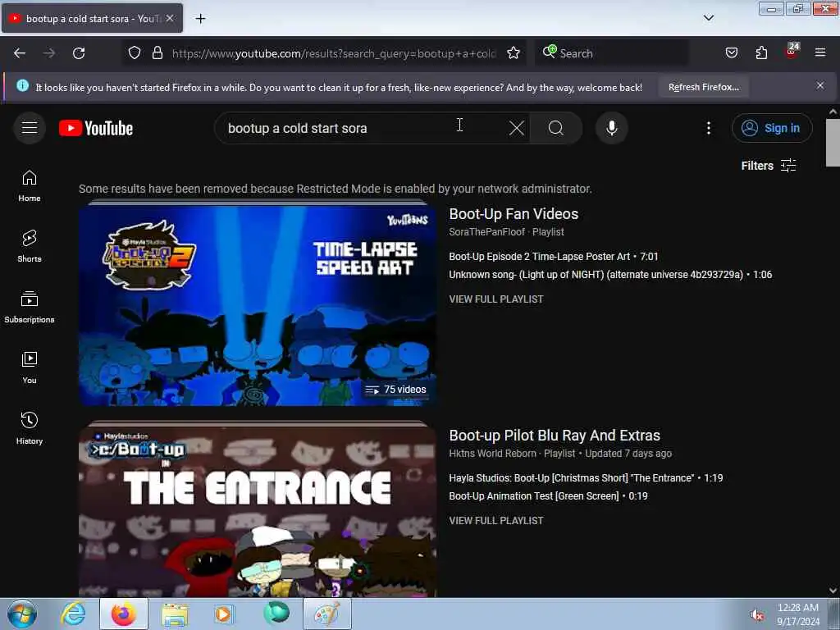The height and width of the screenshot is (630, 840).
Task: Open the taskbar clock showing 12:28 AM
Action: coord(797,614)
